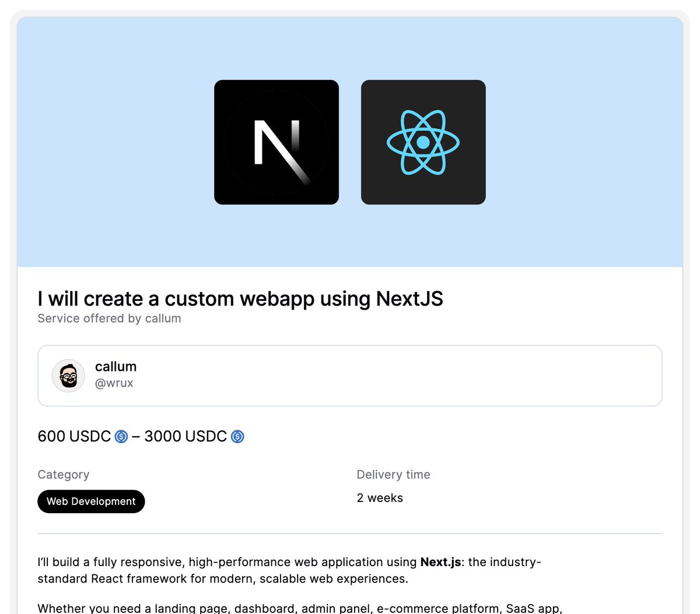Click the Next.js logo thumbnail
The width and height of the screenshot is (700, 614).
click(276, 142)
